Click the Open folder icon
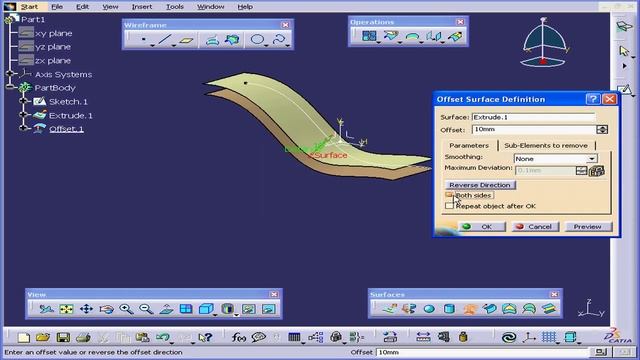 (x=43, y=337)
